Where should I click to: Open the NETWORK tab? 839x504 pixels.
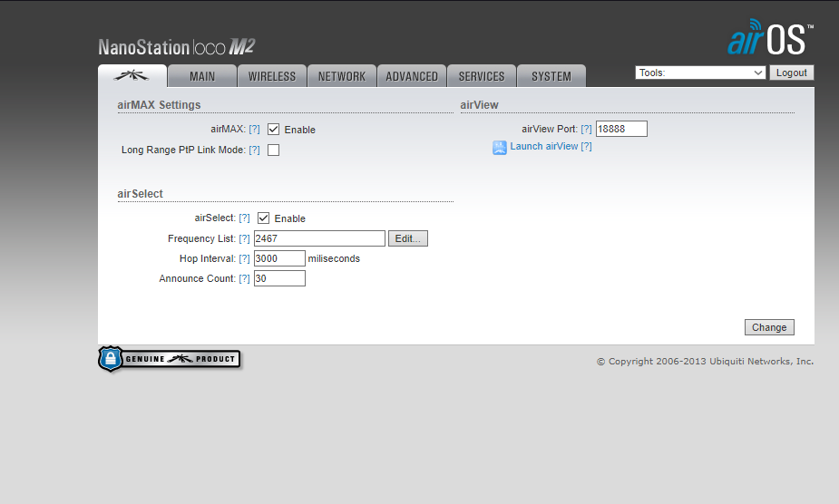click(342, 76)
